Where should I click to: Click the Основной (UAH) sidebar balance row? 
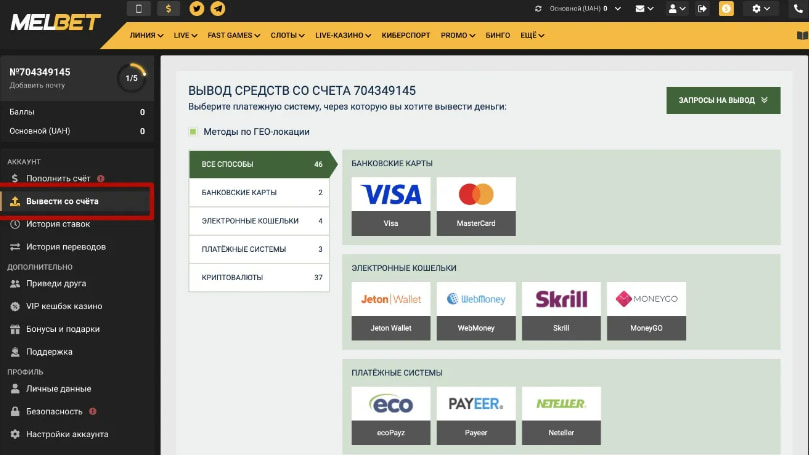(x=77, y=131)
